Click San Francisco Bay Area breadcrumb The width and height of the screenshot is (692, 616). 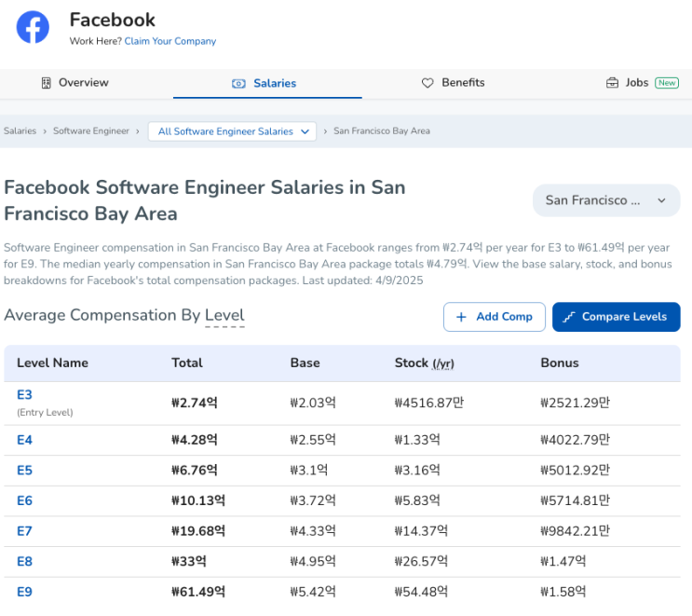click(382, 131)
